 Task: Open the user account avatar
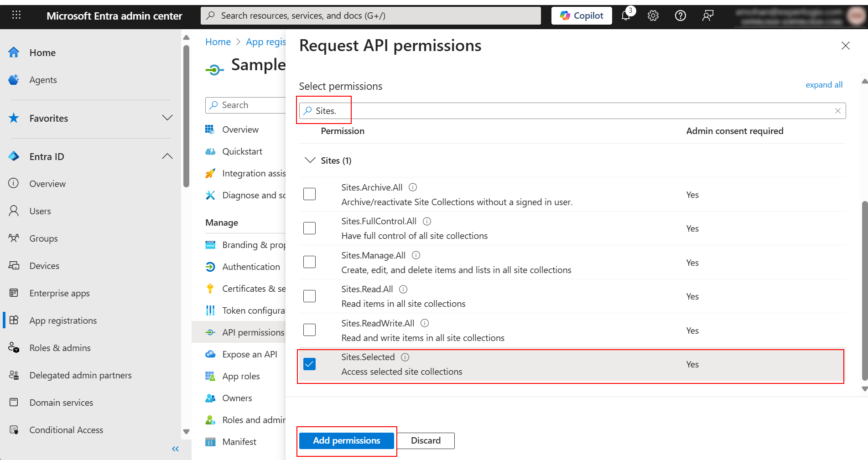857,16
